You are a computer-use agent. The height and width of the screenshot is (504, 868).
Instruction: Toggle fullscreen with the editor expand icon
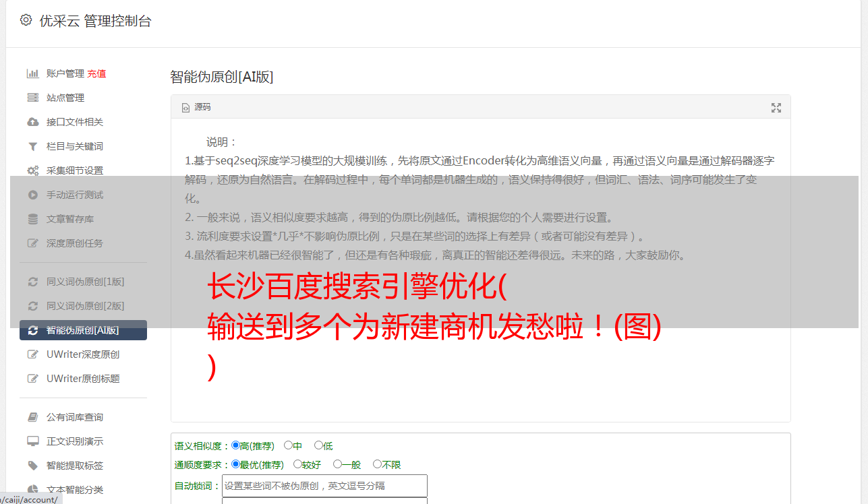[x=776, y=108]
